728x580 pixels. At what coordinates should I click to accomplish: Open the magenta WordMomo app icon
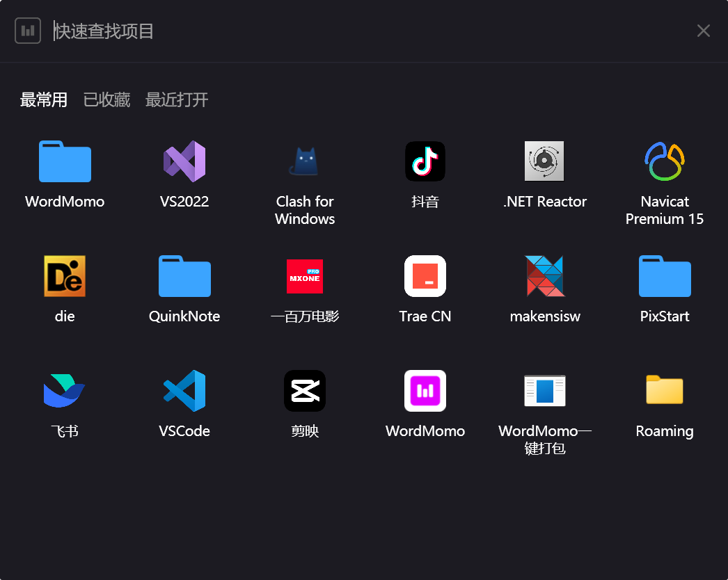(x=425, y=391)
